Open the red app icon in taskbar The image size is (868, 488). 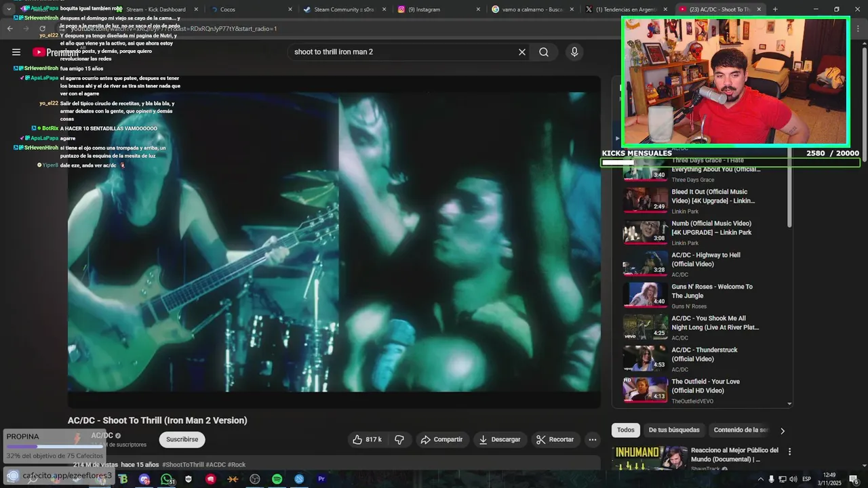(211, 479)
